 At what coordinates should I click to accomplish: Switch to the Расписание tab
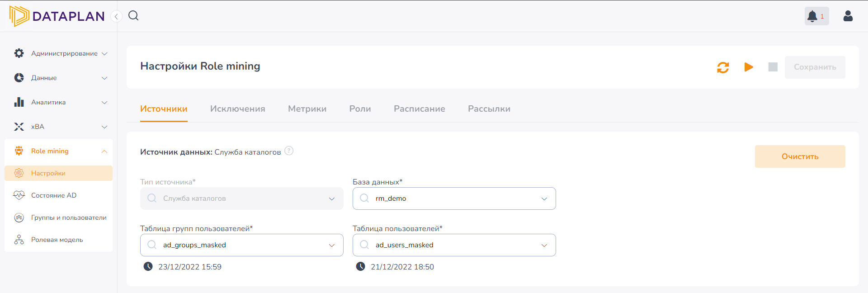pyautogui.click(x=419, y=109)
